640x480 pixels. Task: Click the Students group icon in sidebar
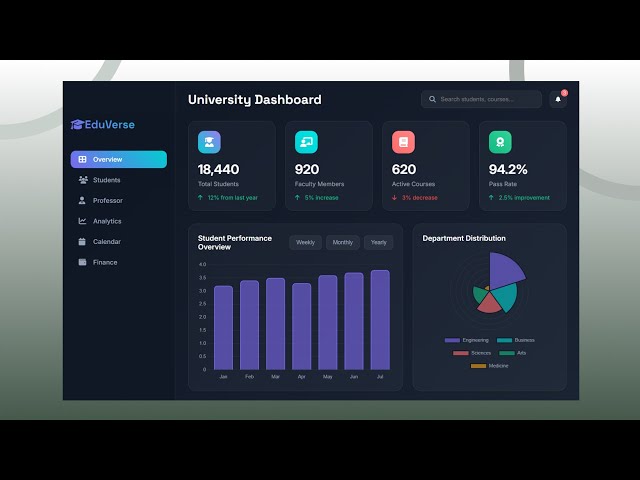point(83,180)
